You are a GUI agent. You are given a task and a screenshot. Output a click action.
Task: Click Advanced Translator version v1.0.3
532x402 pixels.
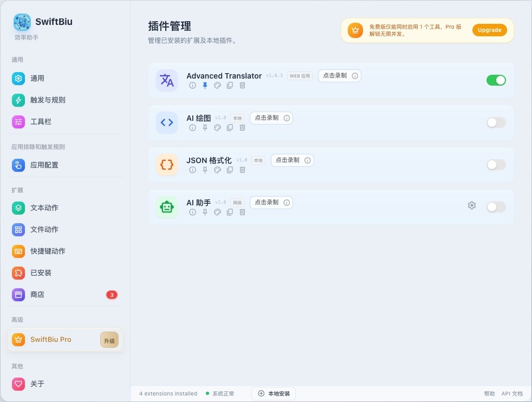click(x=274, y=75)
